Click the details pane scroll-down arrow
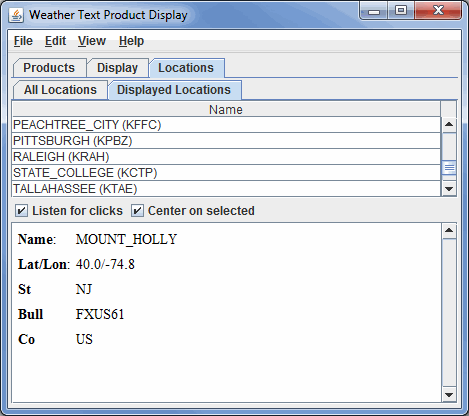The image size is (469, 416). pos(449,395)
